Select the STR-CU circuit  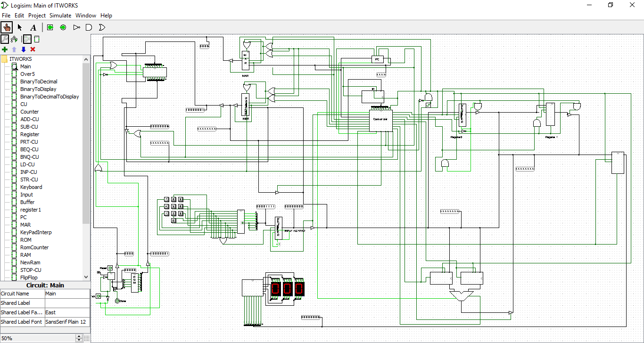[x=29, y=180]
